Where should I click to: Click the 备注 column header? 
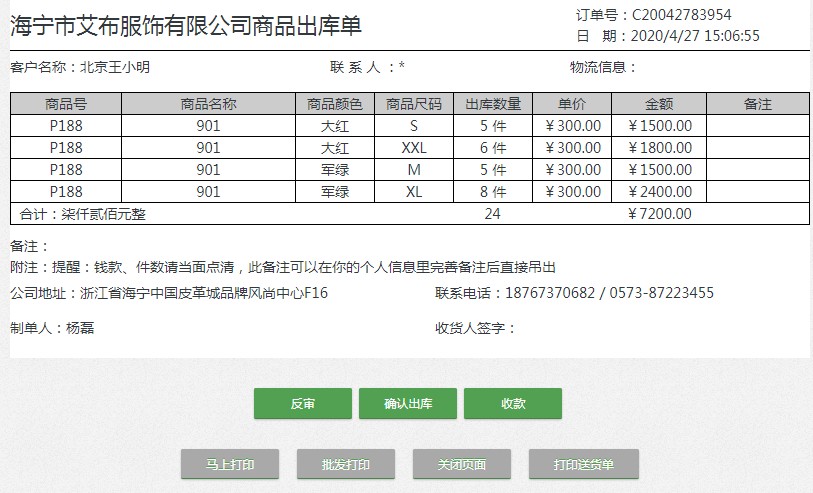pyautogui.click(x=758, y=104)
